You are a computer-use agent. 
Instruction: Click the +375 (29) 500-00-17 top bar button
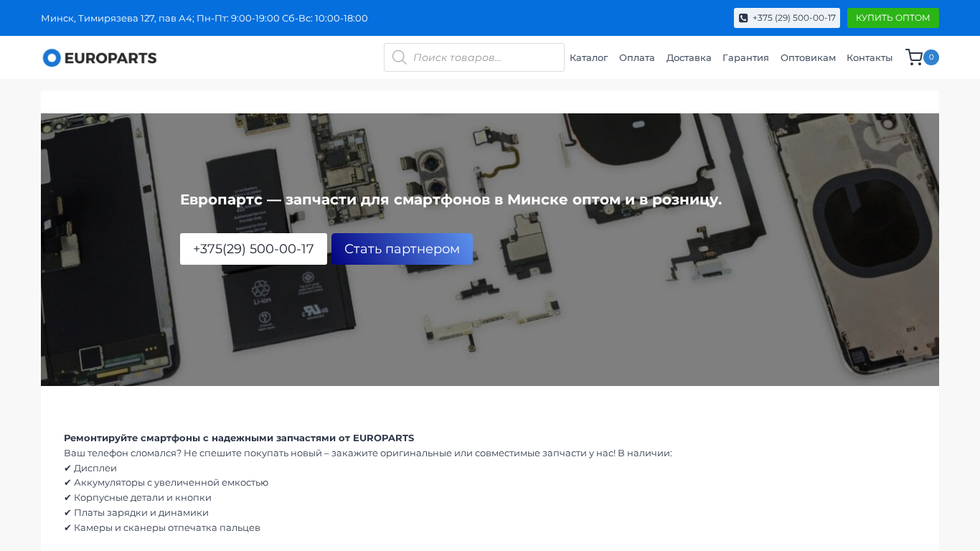coord(787,18)
